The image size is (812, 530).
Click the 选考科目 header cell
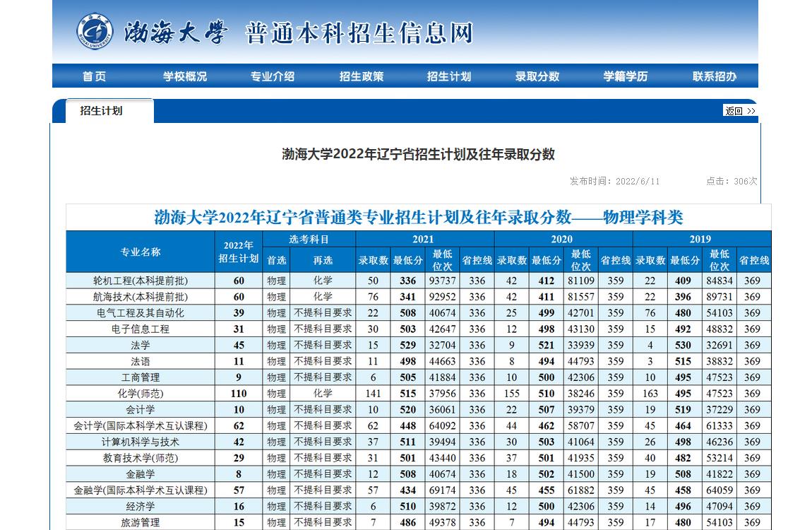(309, 240)
